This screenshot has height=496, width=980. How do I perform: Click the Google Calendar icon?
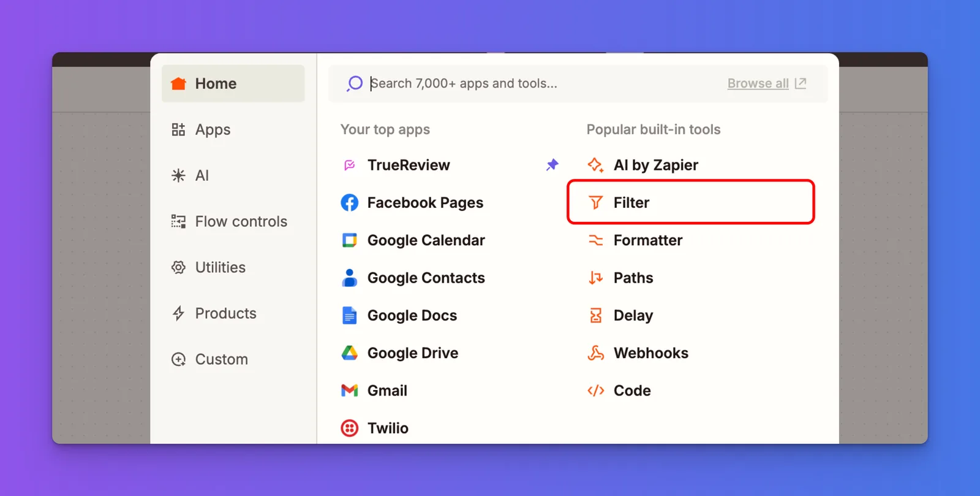coord(350,240)
